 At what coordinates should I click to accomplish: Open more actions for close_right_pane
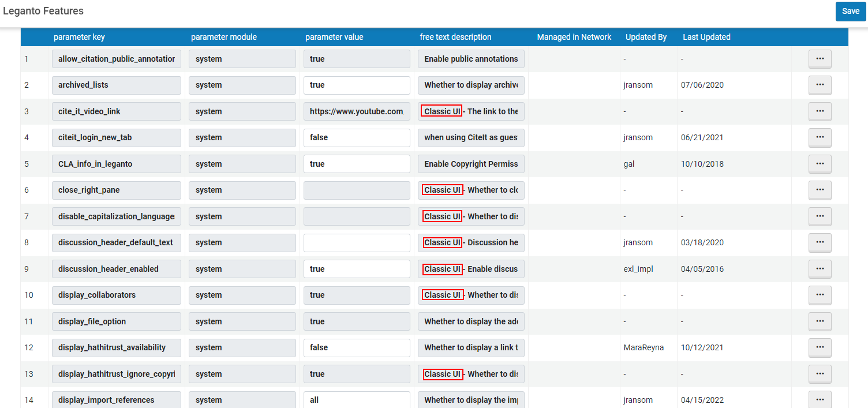pos(820,190)
